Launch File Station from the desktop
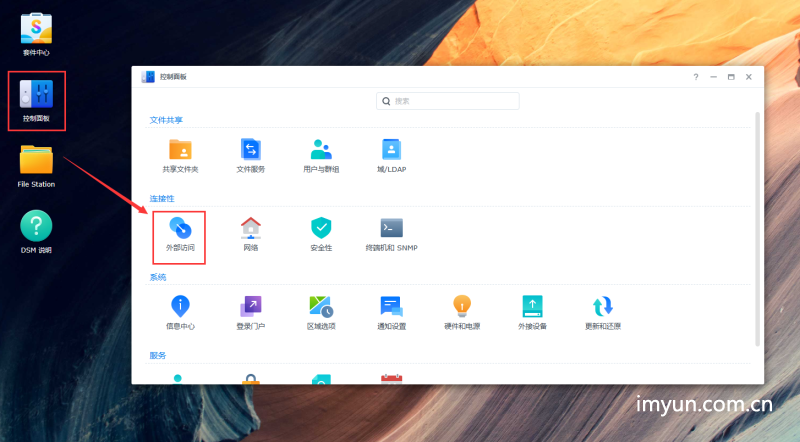 click(x=36, y=166)
